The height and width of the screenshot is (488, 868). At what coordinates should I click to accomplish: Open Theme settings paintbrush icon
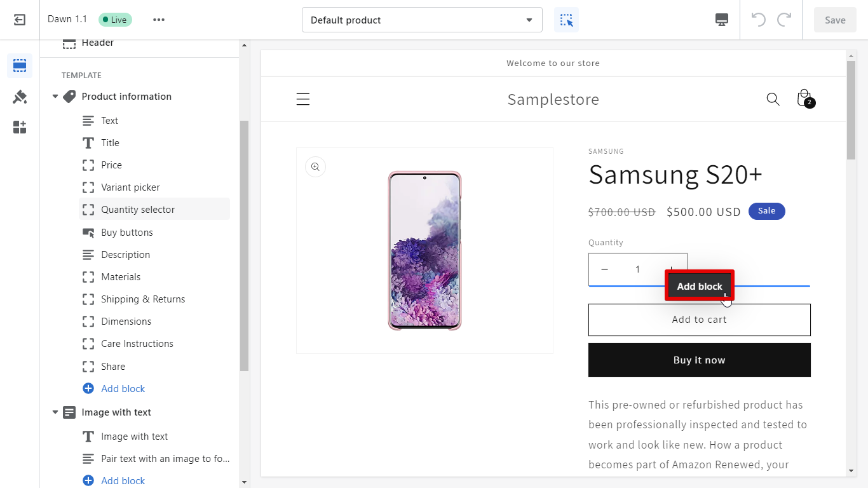(x=20, y=97)
